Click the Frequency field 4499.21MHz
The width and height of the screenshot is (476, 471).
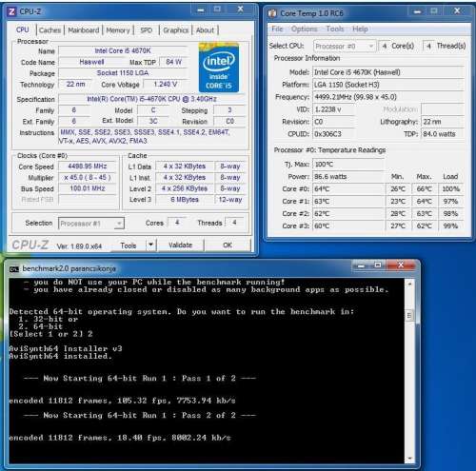[x=388, y=97]
